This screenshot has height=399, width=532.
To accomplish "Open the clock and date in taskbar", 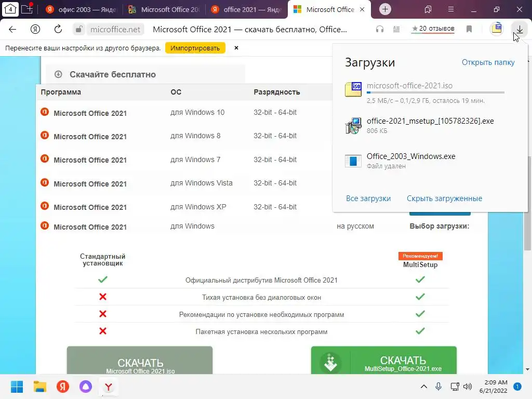I will pos(494,387).
